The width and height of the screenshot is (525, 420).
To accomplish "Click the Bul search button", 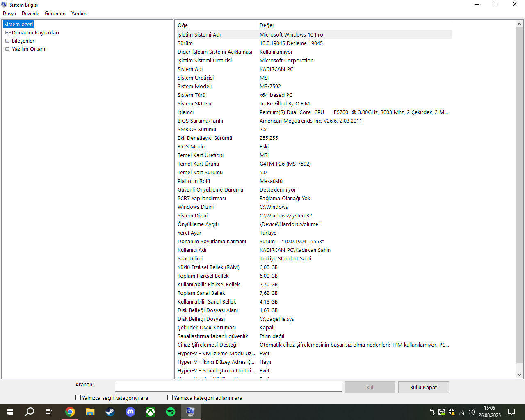I will tap(370, 387).
